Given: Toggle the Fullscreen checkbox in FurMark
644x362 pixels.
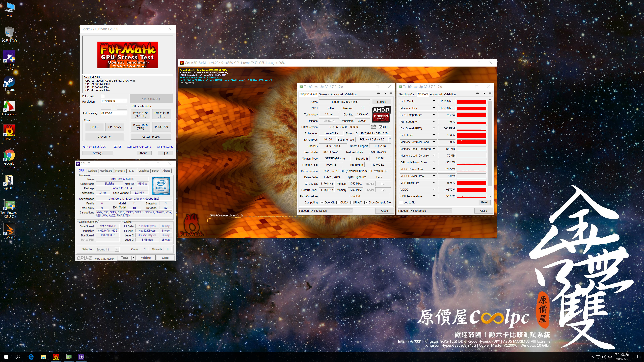Looking at the screenshot, I should pos(102,96).
